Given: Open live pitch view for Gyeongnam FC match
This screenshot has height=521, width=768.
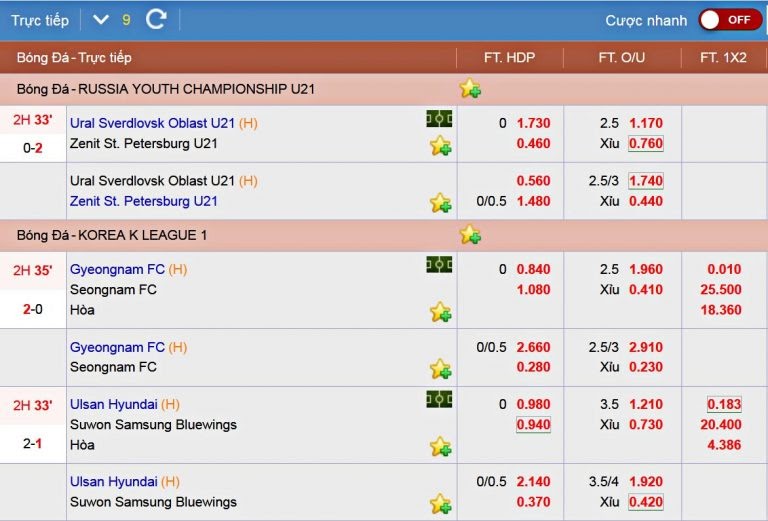Looking at the screenshot, I should (x=439, y=265).
